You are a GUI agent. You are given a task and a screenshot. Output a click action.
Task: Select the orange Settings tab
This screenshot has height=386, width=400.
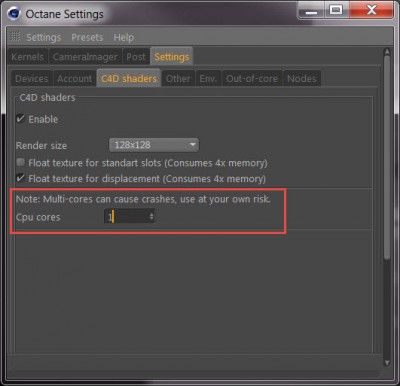172,57
